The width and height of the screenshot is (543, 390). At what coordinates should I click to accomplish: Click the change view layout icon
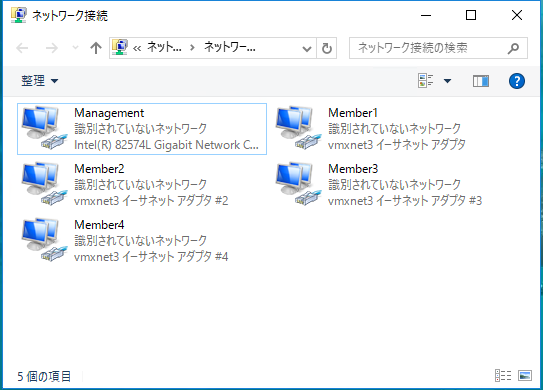pos(426,81)
